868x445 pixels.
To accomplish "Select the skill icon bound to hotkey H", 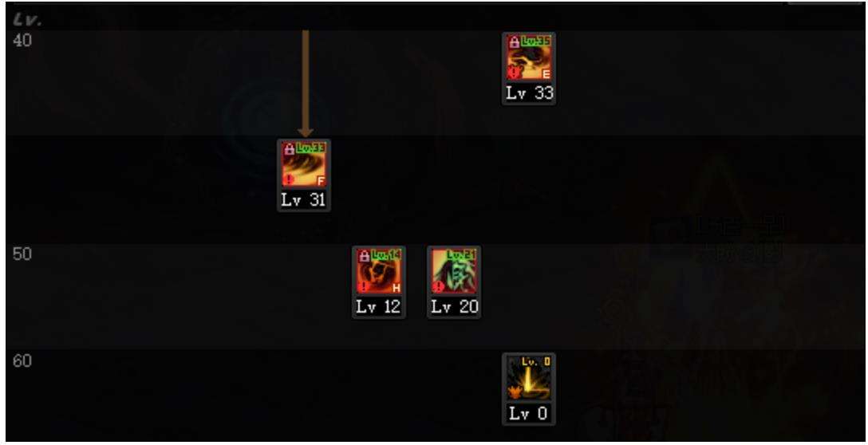I will point(379,271).
